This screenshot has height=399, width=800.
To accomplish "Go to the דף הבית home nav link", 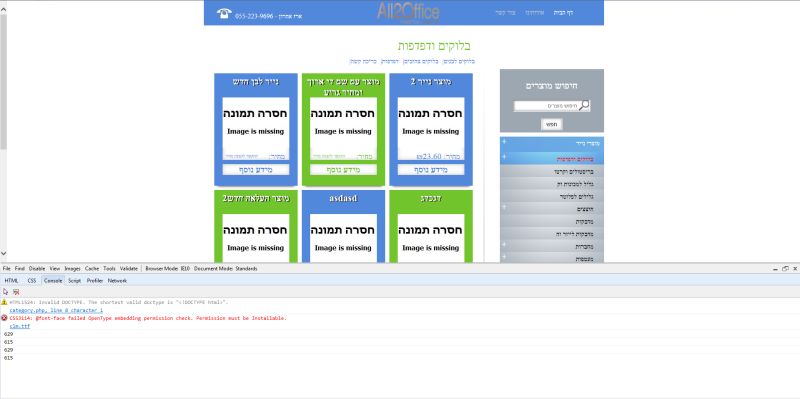I will click(563, 13).
